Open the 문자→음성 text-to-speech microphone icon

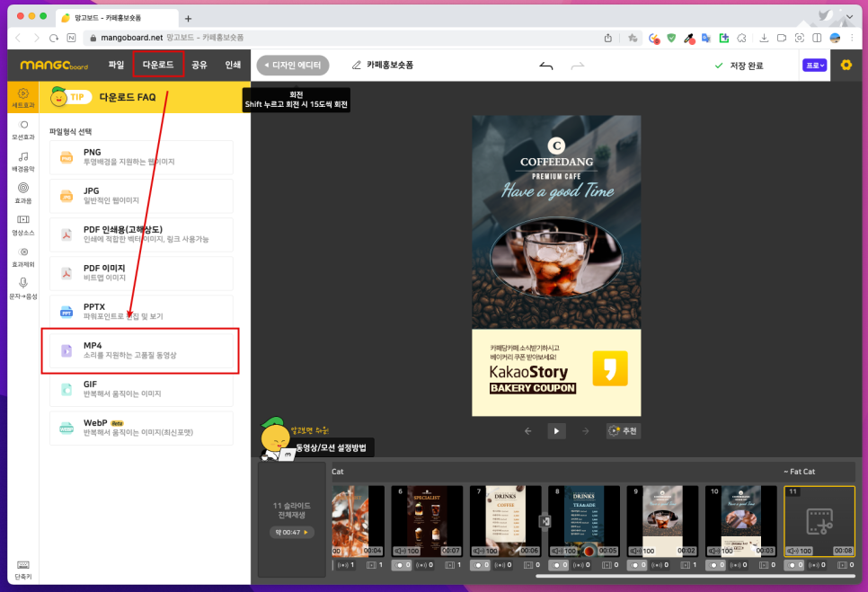(23, 288)
